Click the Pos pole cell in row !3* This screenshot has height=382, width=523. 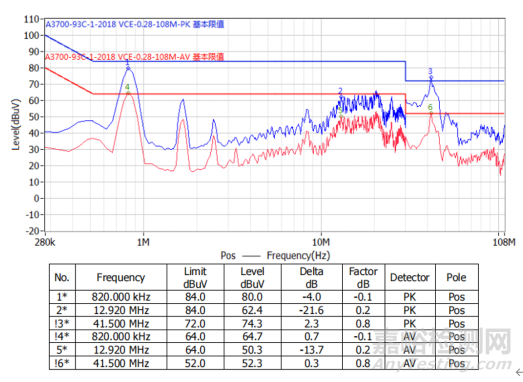coord(457,324)
